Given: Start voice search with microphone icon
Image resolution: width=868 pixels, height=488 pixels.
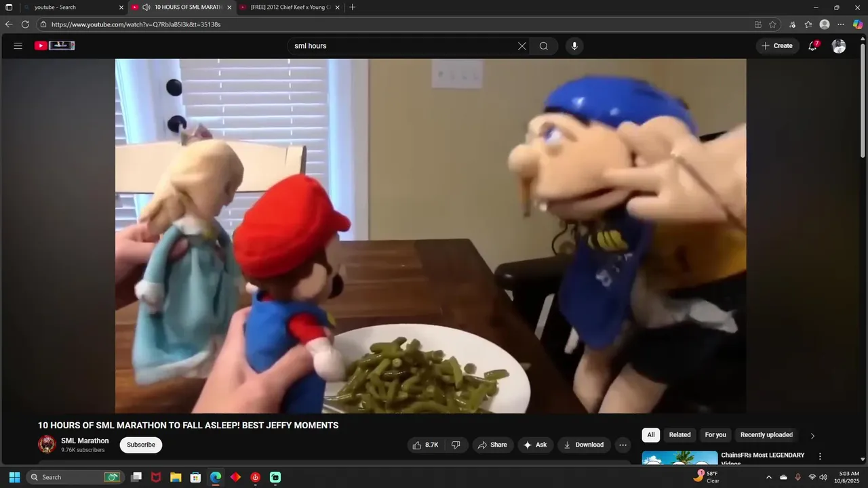Looking at the screenshot, I should click(x=574, y=46).
